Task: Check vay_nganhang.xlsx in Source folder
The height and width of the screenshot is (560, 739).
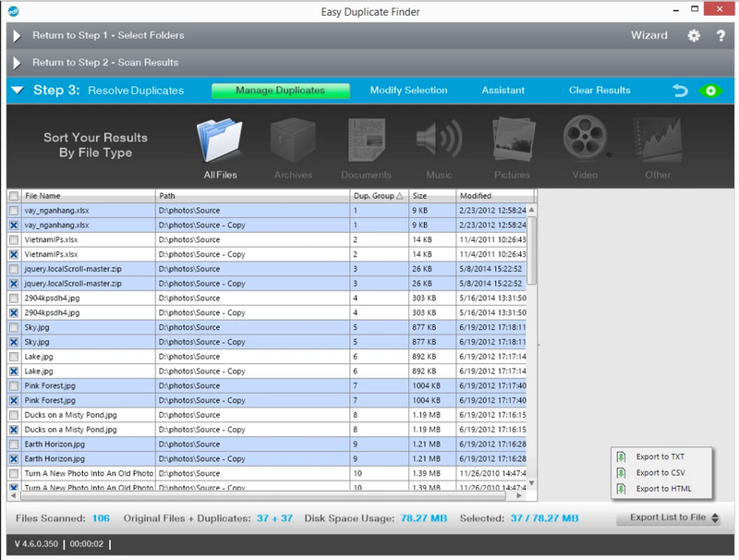Action: [14, 211]
